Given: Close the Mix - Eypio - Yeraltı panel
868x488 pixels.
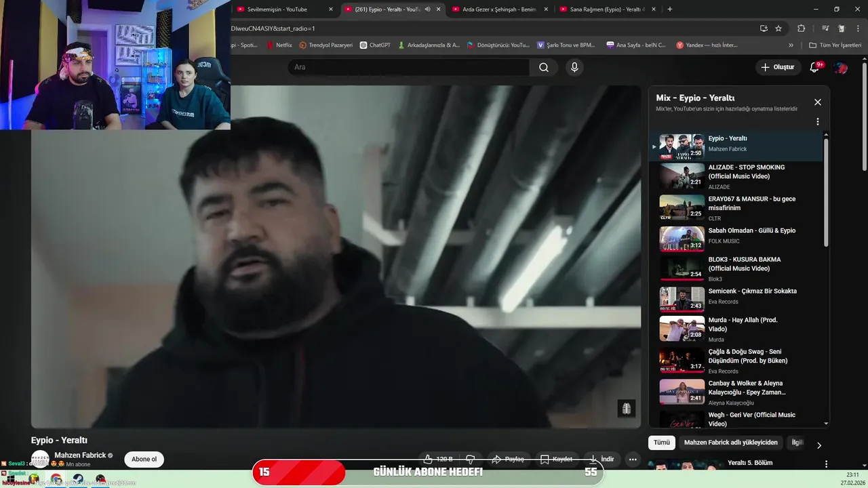Looking at the screenshot, I should (817, 102).
